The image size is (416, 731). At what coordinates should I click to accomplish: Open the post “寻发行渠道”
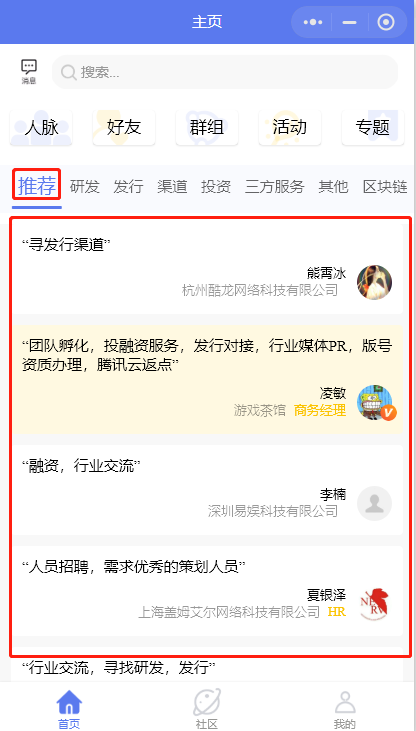click(207, 268)
